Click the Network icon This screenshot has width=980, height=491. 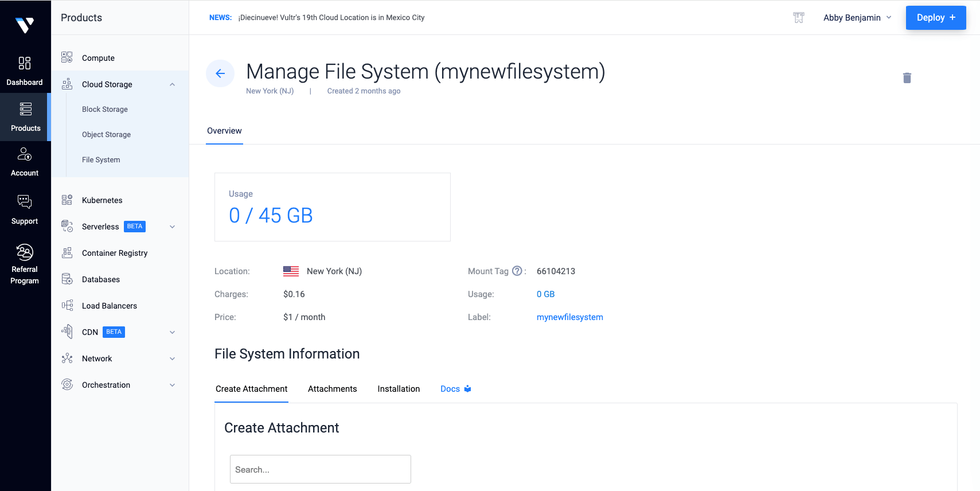(67, 358)
